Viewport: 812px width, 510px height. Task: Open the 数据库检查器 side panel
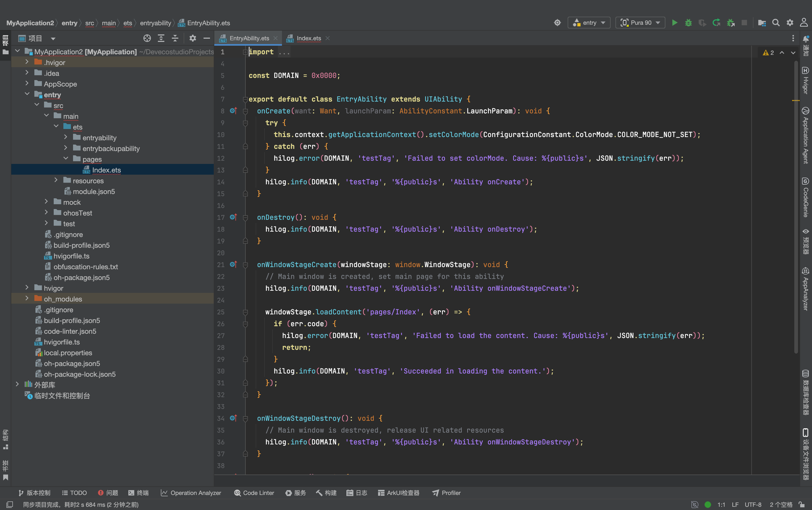[x=806, y=392]
